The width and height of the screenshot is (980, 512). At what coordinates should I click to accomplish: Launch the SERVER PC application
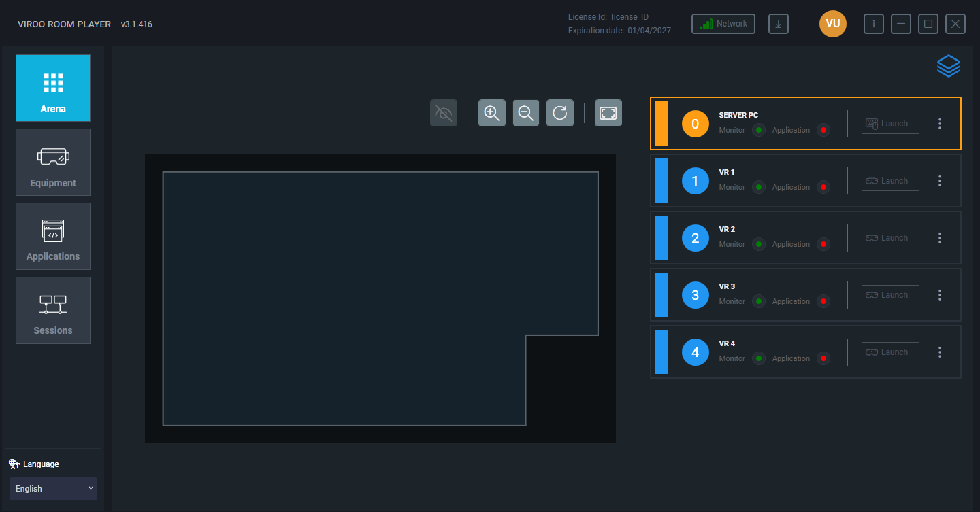coord(890,124)
